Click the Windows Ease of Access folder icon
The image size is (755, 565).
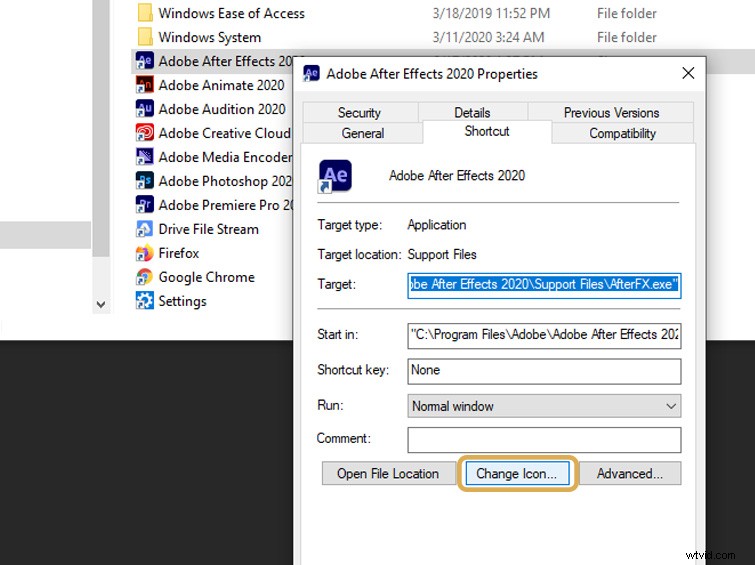click(145, 13)
